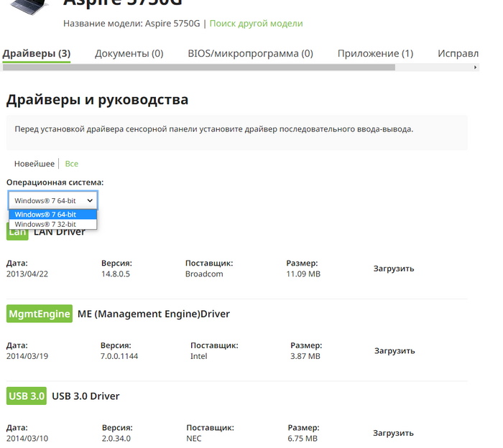Screen dimensions: 503x448
Task: Open the operating system dropdown
Action: tap(53, 200)
